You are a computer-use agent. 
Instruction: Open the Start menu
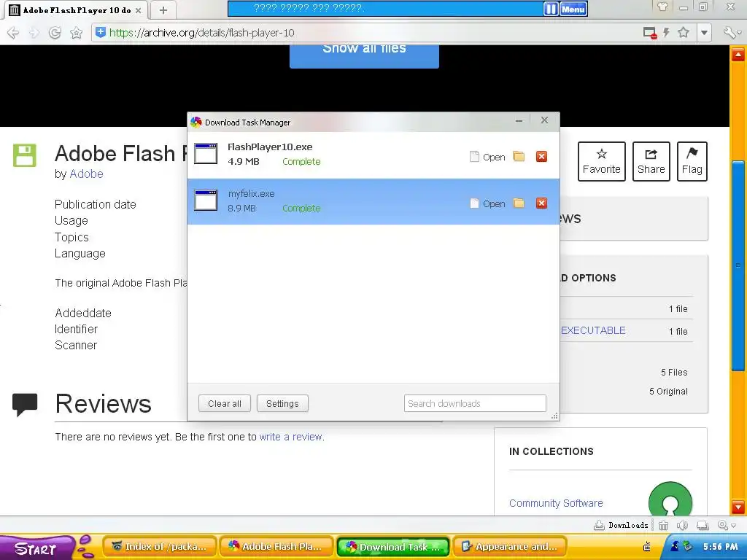coord(36,548)
